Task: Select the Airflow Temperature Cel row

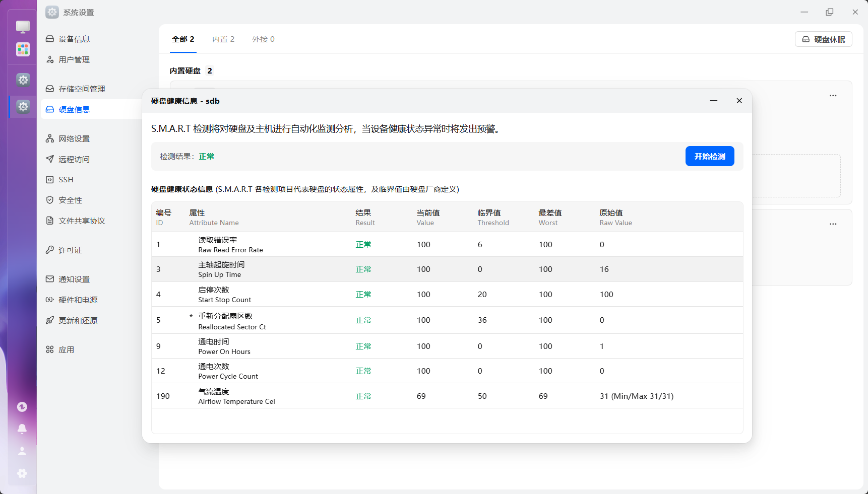Action: pos(447,396)
